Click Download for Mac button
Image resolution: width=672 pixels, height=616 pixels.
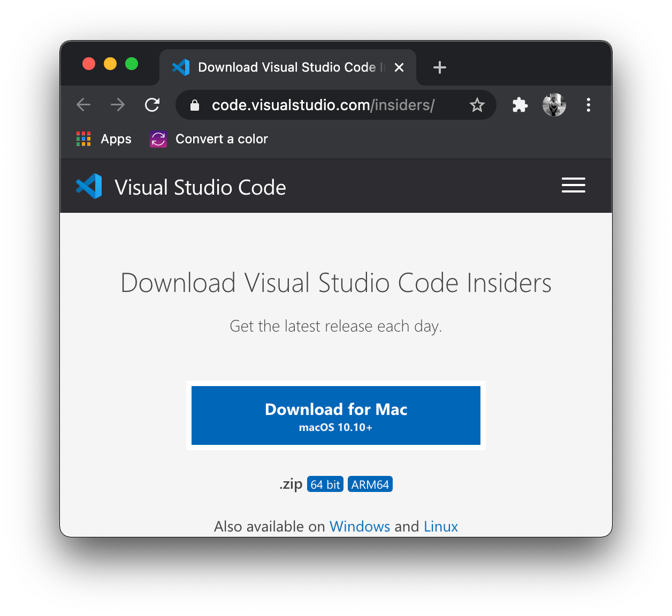pyautogui.click(x=336, y=415)
